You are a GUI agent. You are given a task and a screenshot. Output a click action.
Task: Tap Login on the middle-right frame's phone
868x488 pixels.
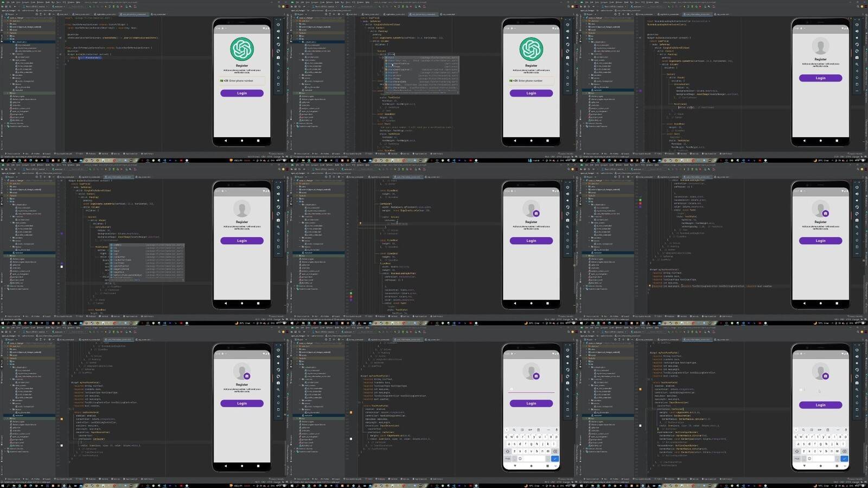point(820,240)
